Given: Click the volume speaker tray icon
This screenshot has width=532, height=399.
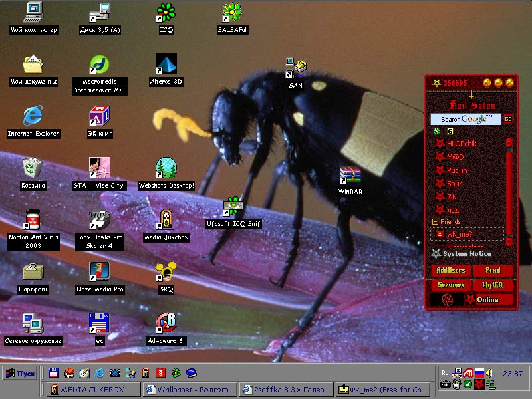Looking at the screenshot, I should (489, 373).
